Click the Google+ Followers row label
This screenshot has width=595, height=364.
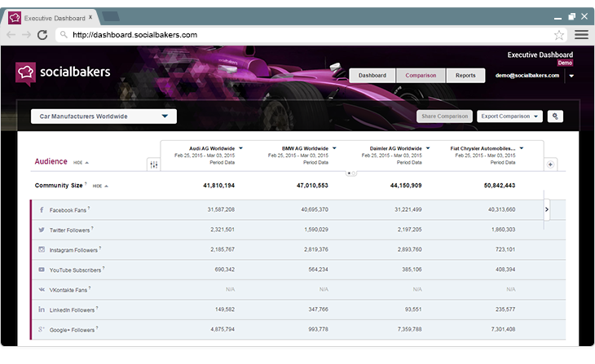(x=72, y=330)
